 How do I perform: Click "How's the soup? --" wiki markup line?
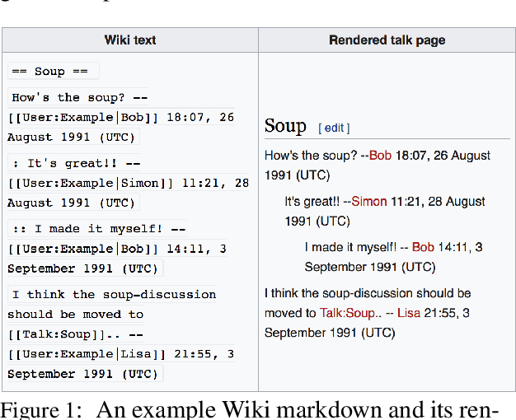[79, 97]
